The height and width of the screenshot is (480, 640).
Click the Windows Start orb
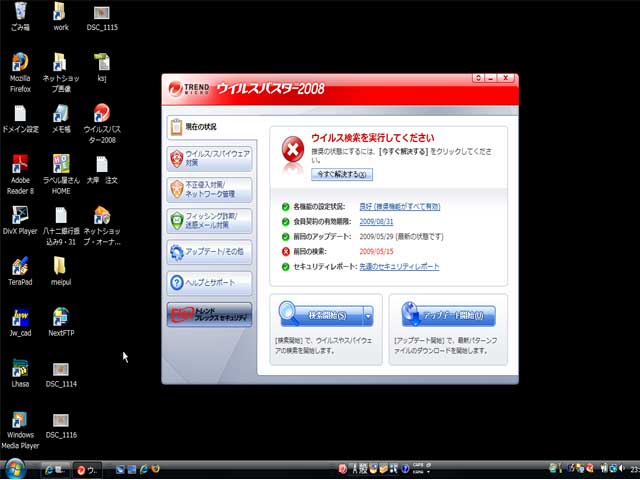[15, 468]
